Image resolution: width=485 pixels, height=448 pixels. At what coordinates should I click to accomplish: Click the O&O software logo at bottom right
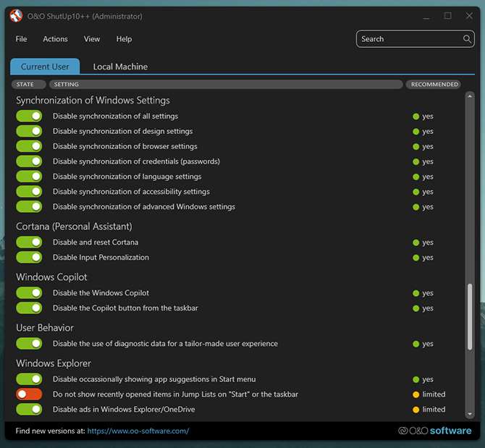click(x=434, y=431)
